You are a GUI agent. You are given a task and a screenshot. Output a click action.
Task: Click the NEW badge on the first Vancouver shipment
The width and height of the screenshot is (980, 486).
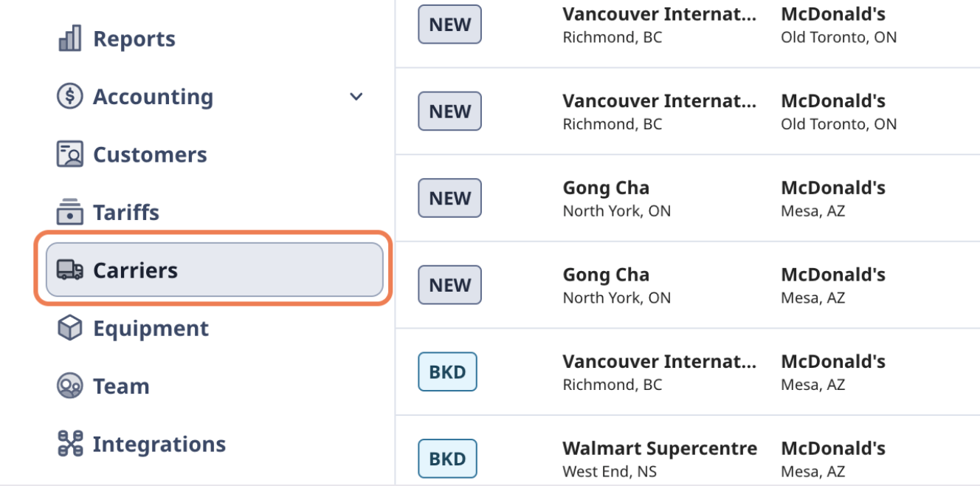tap(449, 24)
